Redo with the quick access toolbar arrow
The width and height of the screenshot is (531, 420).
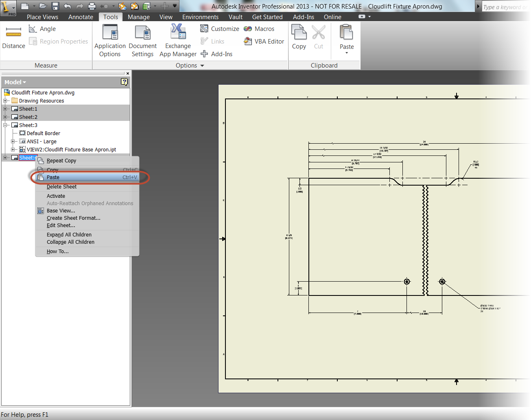(80, 6)
